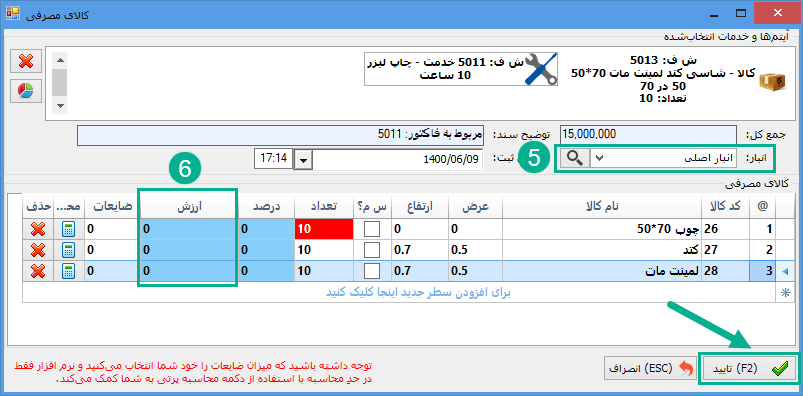The width and height of the screenshot is (803, 396).
Task: Click magnifier search icon next to warehouse
Action: click(575, 159)
